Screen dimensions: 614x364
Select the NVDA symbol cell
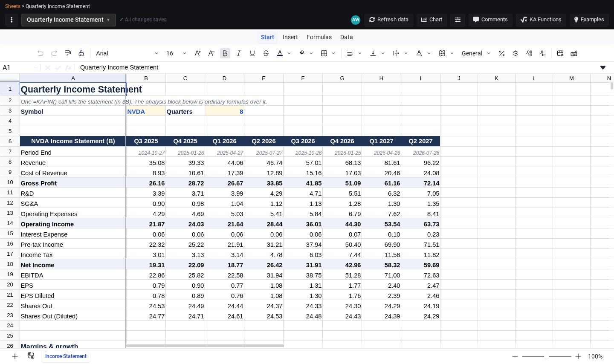[146, 111]
